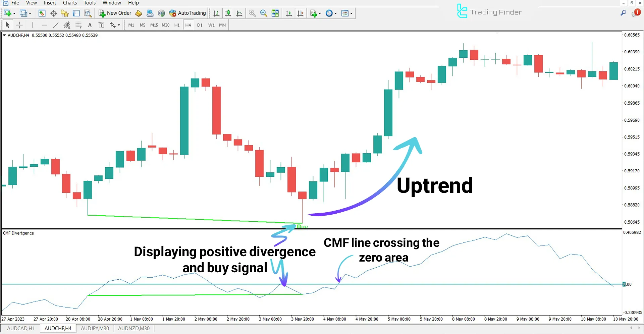
Task: Switch to the M1 timeframe
Action: tap(131, 25)
